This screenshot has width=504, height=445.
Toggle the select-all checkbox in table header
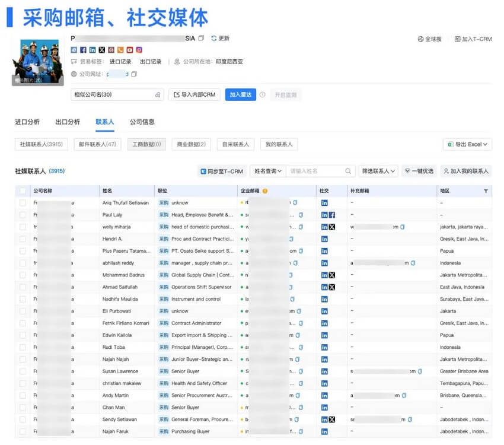23,191
